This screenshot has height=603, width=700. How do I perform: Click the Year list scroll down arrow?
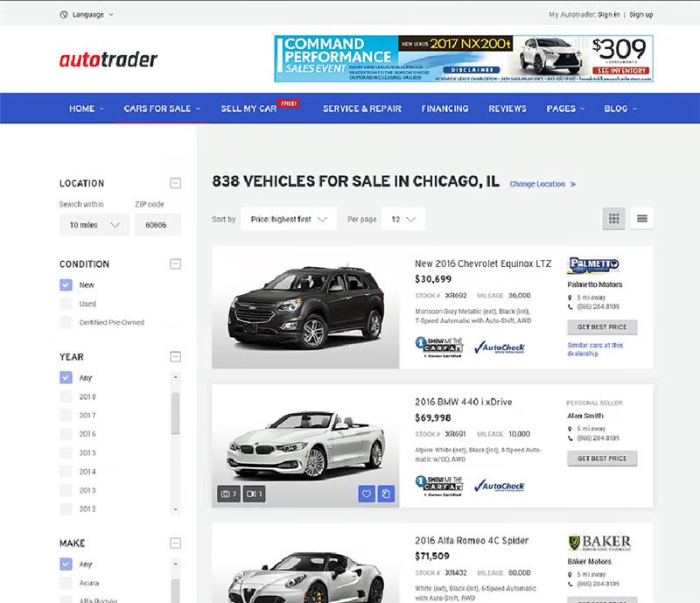pyautogui.click(x=176, y=509)
